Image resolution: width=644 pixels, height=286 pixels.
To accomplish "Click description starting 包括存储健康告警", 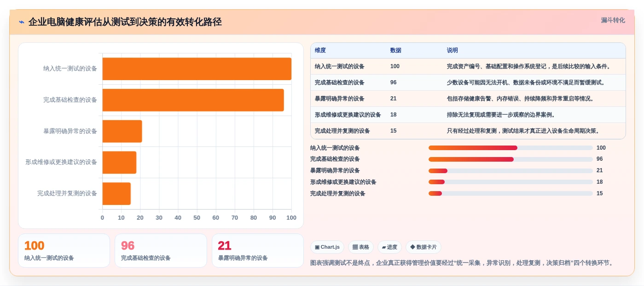I will (521, 99).
